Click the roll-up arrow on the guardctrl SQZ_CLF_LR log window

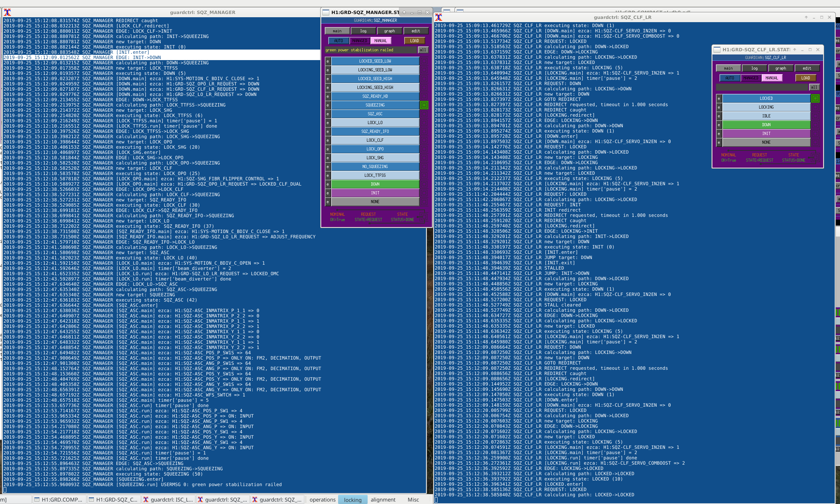pos(806,17)
